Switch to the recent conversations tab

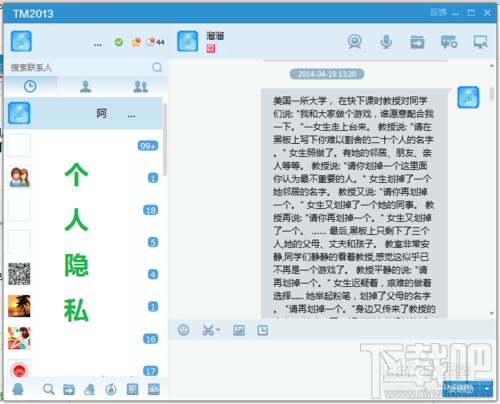coord(30,86)
